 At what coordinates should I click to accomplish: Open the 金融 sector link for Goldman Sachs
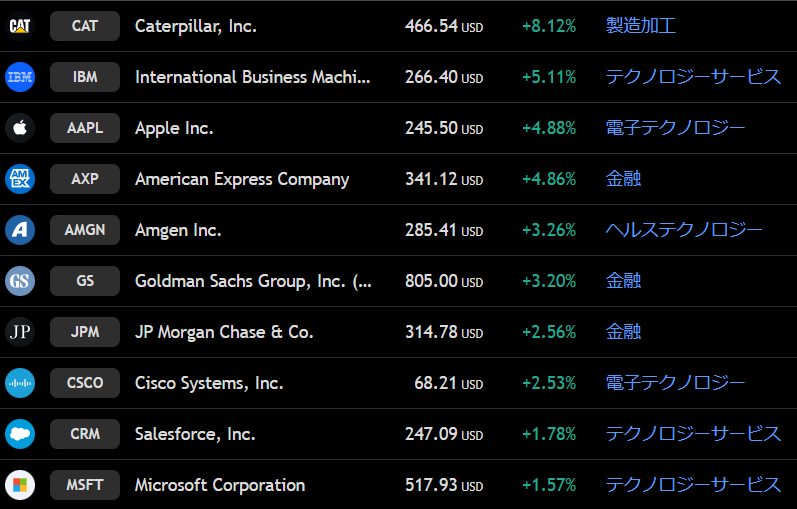click(x=623, y=281)
